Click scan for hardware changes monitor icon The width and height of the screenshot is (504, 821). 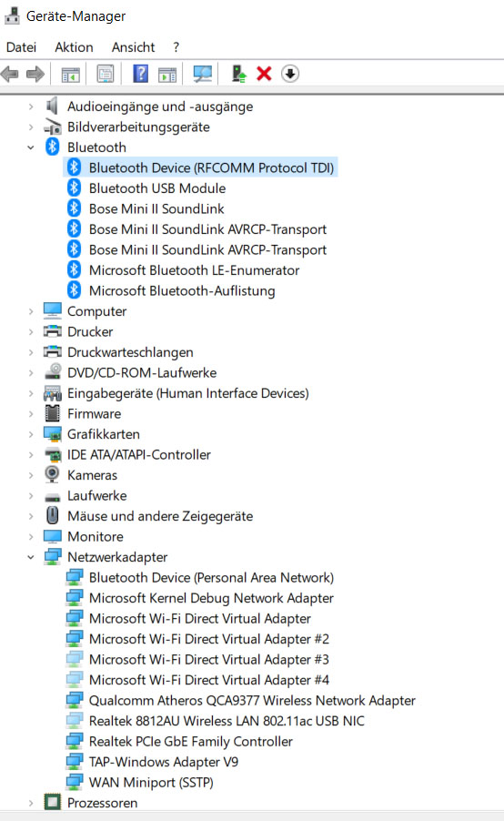(x=203, y=74)
